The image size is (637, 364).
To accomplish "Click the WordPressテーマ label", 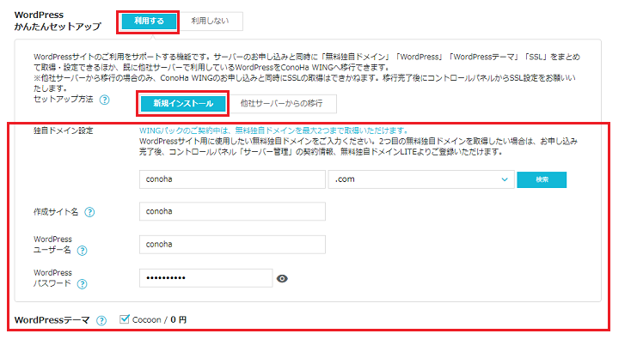I will tap(52, 320).
